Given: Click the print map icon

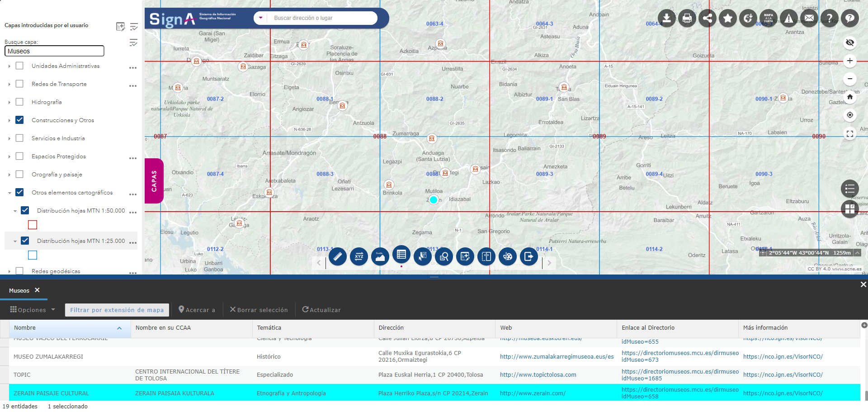Looking at the screenshot, I should pos(687,19).
